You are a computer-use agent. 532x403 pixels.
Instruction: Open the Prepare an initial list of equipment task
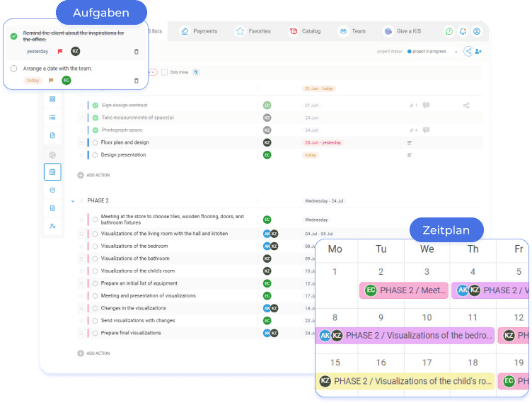(x=139, y=283)
